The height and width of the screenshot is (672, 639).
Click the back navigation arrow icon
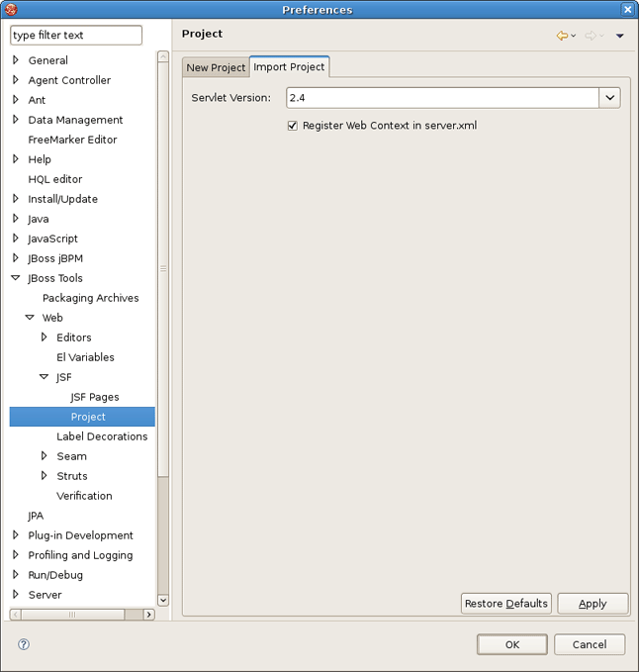[x=562, y=36]
